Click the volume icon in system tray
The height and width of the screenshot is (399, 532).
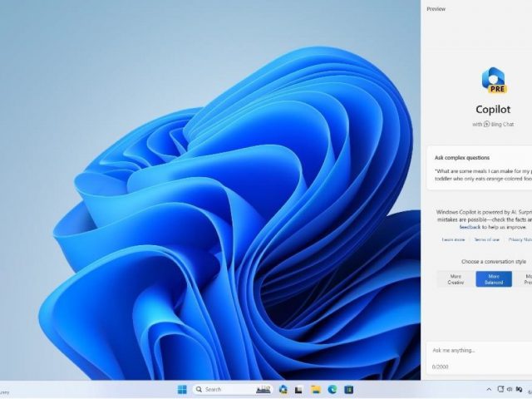tap(510, 389)
